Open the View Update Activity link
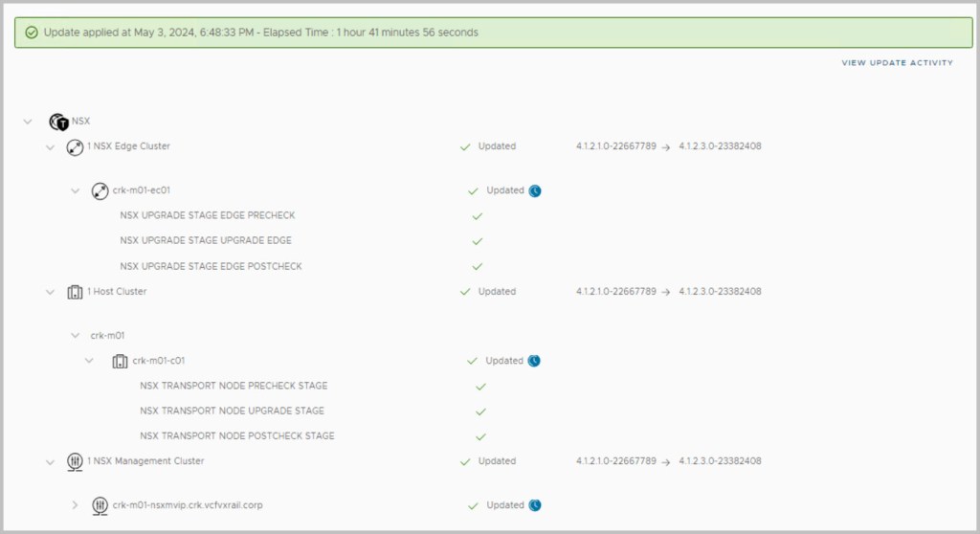The width and height of the screenshot is (980, 534). coord(897,63)
